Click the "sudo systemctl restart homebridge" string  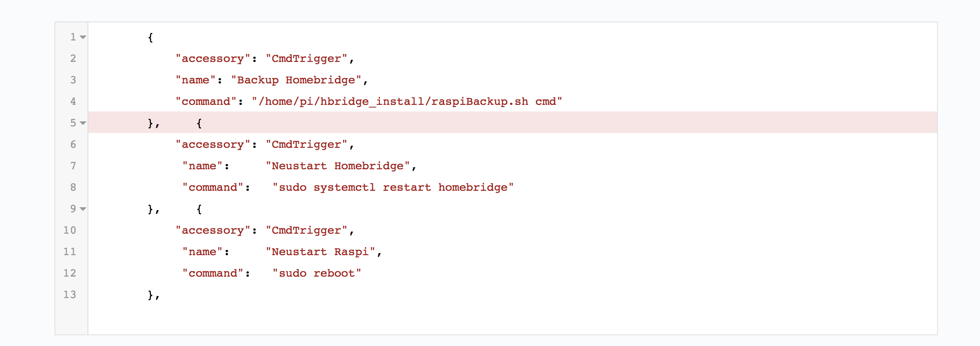(x=393, y=187)
